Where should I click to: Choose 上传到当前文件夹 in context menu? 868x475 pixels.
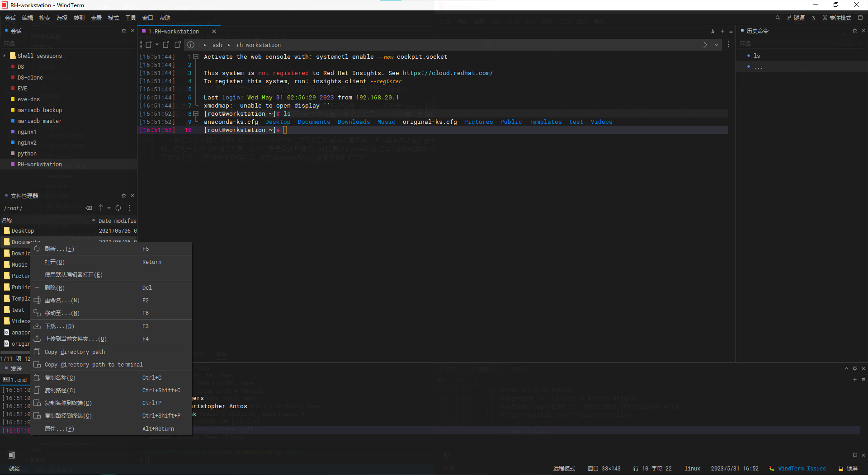(111, 339)
